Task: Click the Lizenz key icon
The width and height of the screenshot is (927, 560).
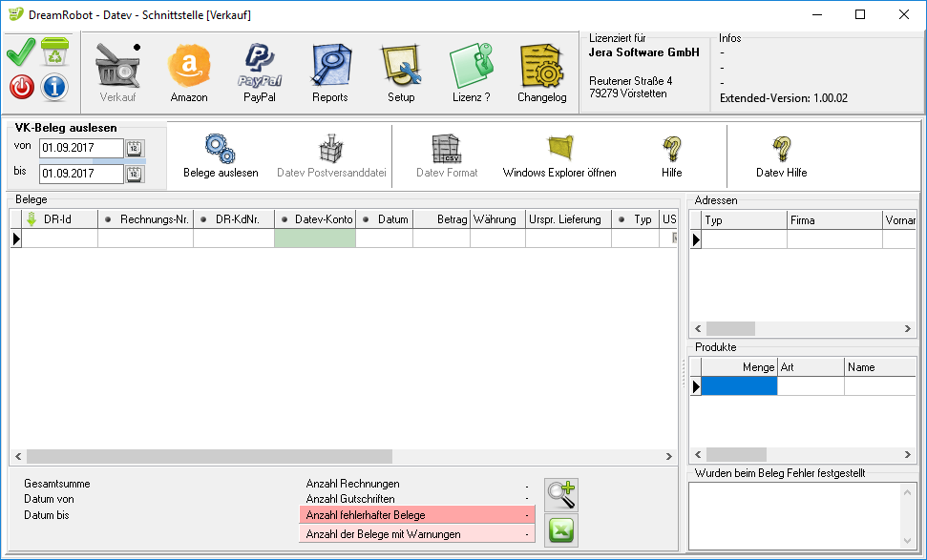Action: pyautogui.click(x=471, y=72)
